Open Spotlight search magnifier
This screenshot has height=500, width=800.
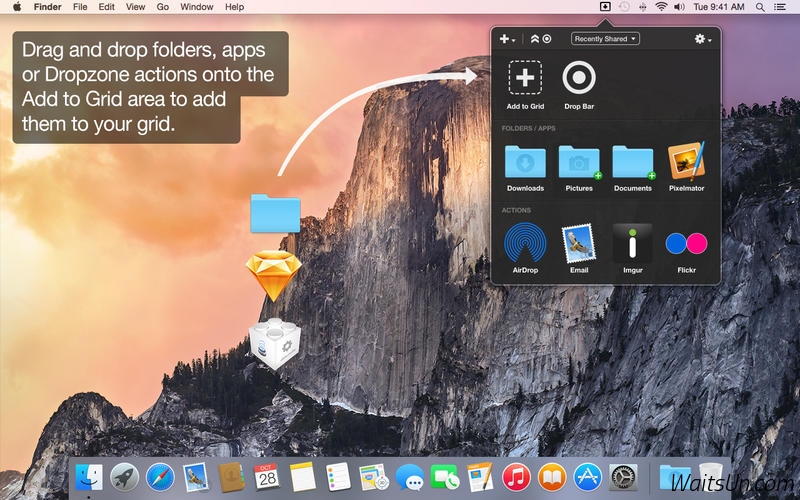point(760,7)
